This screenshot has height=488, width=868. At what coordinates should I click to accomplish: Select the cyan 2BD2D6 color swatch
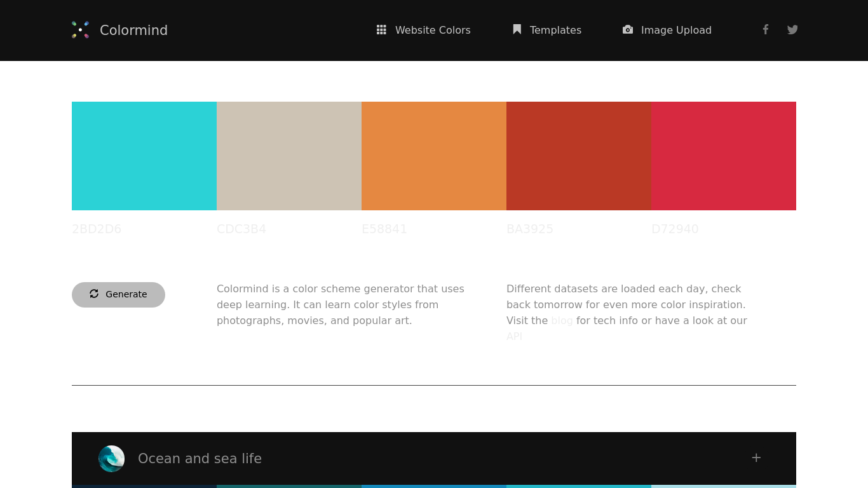[144, 156]
